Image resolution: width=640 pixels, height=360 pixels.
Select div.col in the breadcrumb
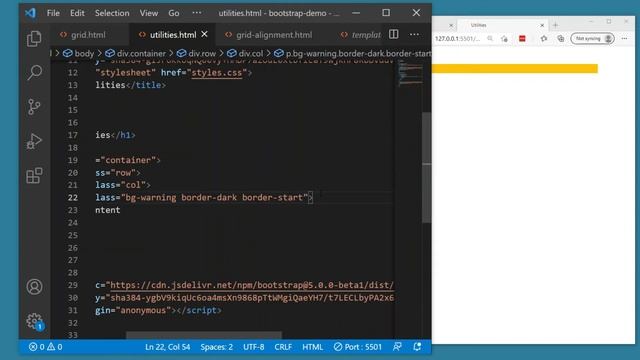(246, 53)
